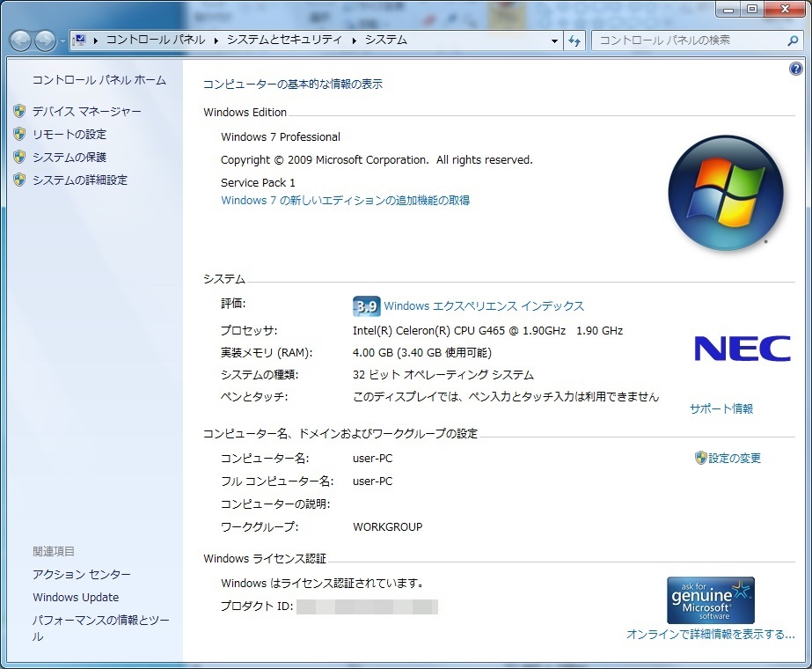Image resolution: width=812 pixels, height=669 pixels.
Task: Select システム in the breadcrumb
Action: click(x=386, y=40)
